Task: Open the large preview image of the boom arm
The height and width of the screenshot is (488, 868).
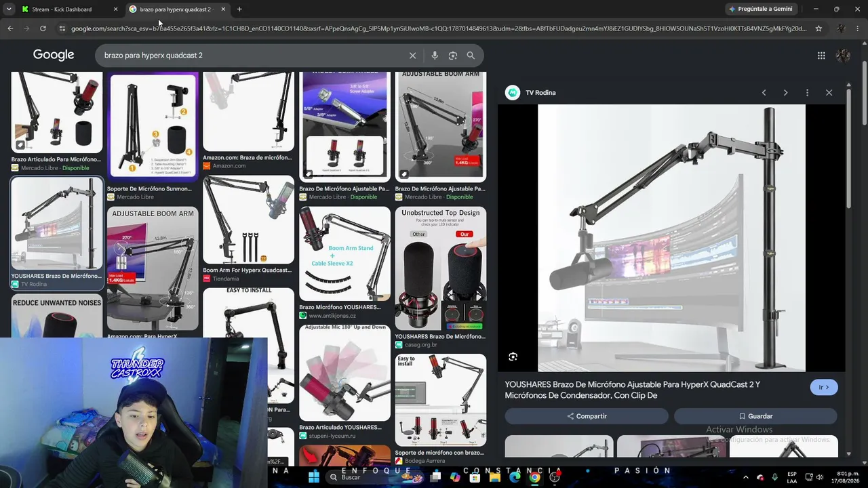Action: [671, 238]
